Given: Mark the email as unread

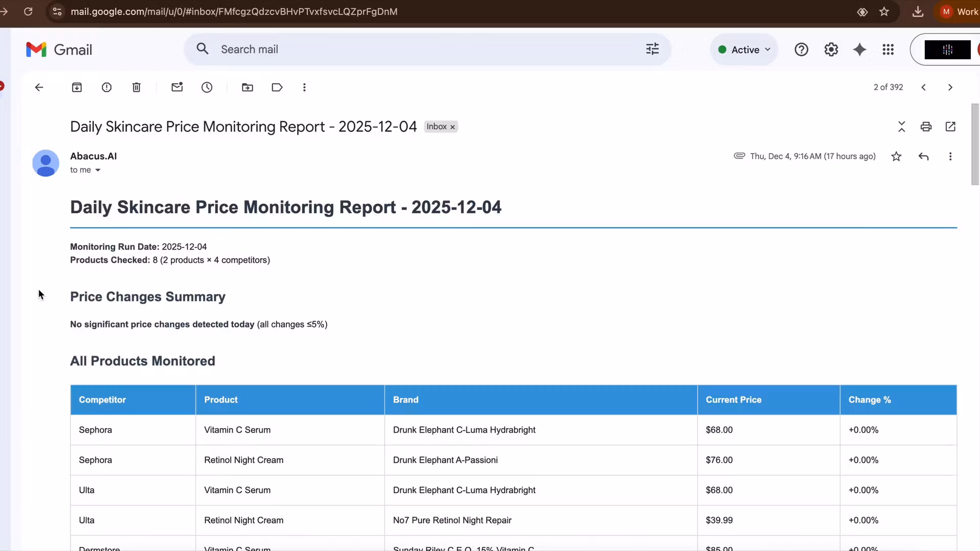Looking at the screenshot, I should coord(177,87).
